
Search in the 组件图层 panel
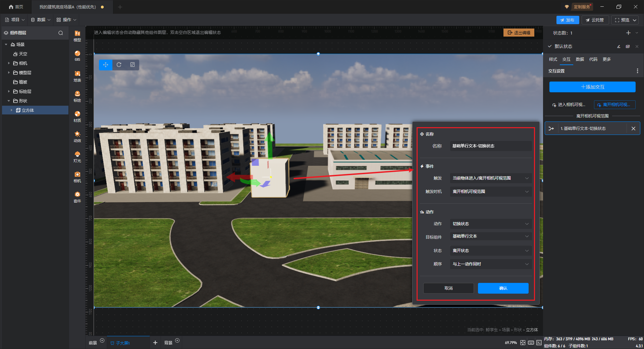point(61,33)
